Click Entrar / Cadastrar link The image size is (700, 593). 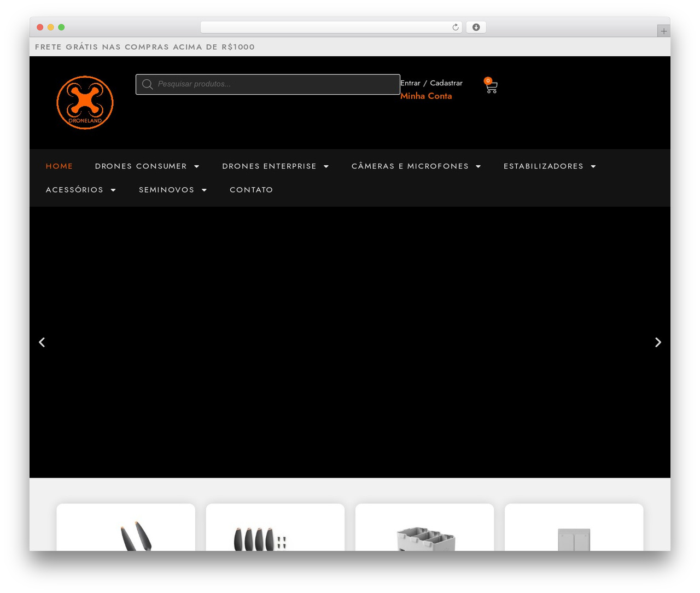[x=431, y=83]
